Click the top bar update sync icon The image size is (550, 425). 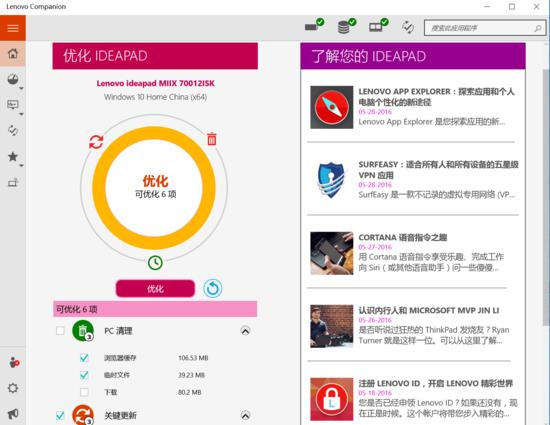408,27
